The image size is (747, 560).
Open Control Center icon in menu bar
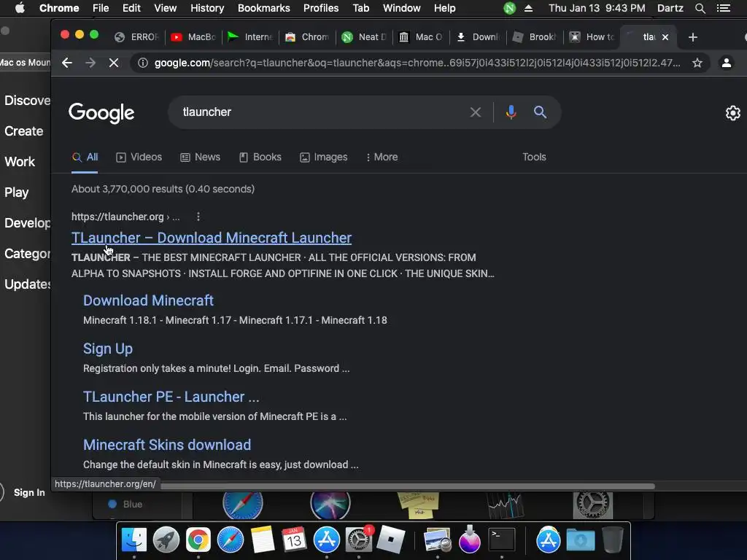(x=724, y=8)
